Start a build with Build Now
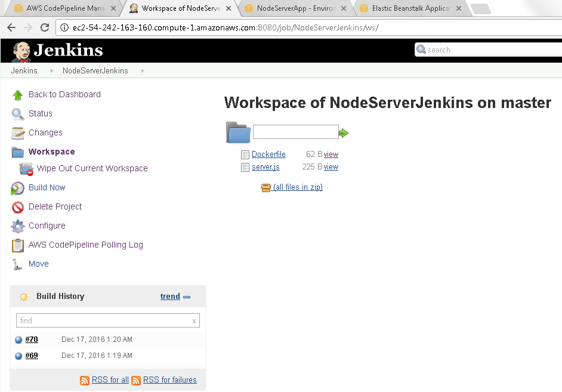 pyautogui.click(x=47, y=187)
